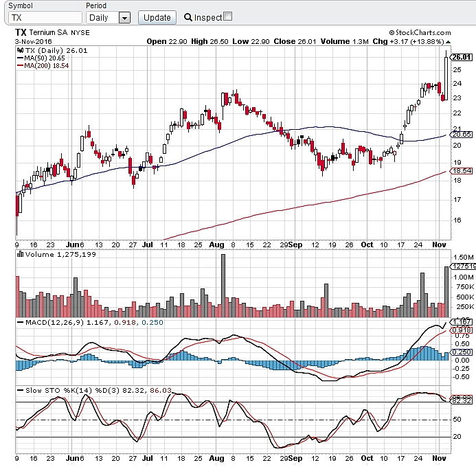The height and width of the screenshot is (467, 476).
Task: Click the TX Ternium SA NYSE title
Action: (52, 32)
